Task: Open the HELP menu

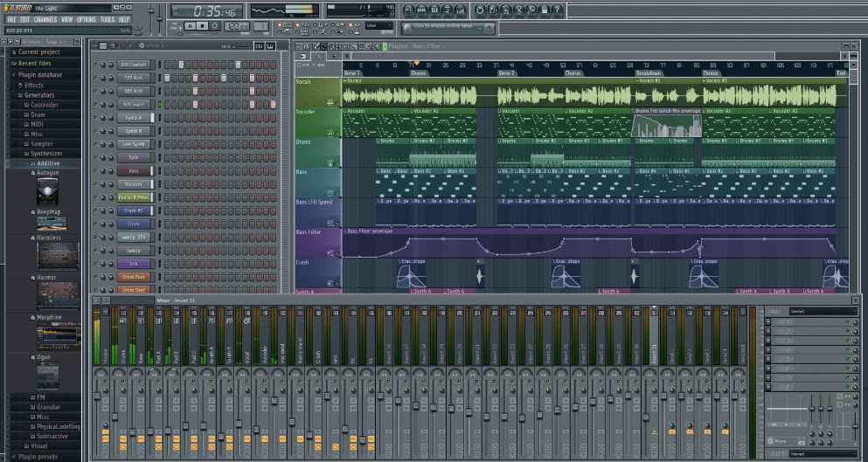Action: [124, 19]
